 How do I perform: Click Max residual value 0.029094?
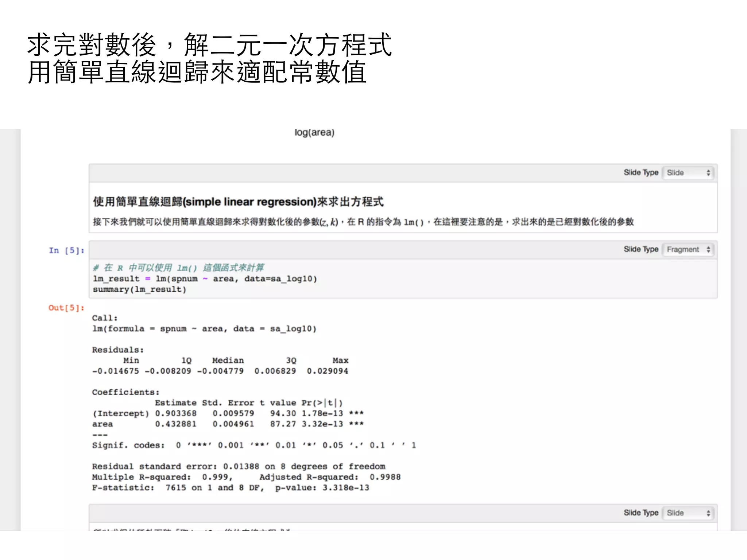tap(328, 371)
